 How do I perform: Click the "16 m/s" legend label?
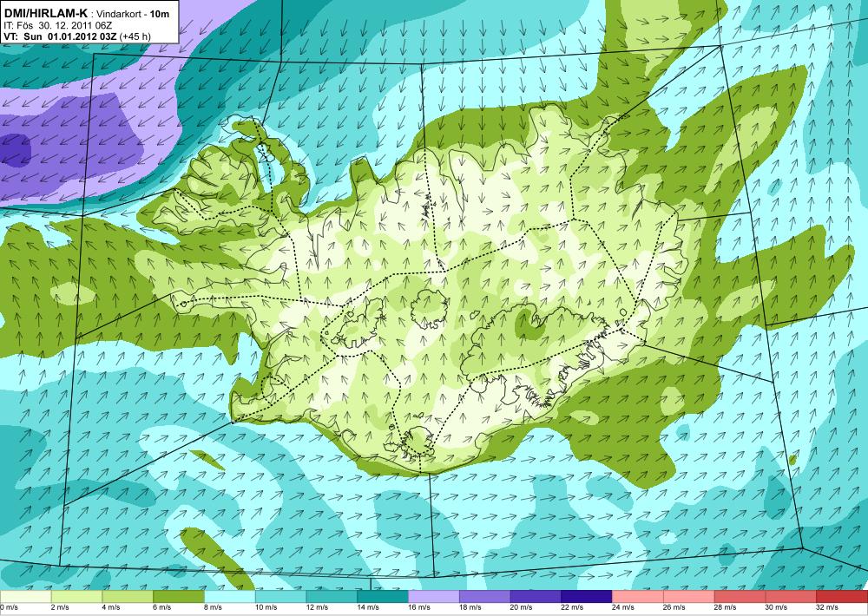tap(419, 607)
